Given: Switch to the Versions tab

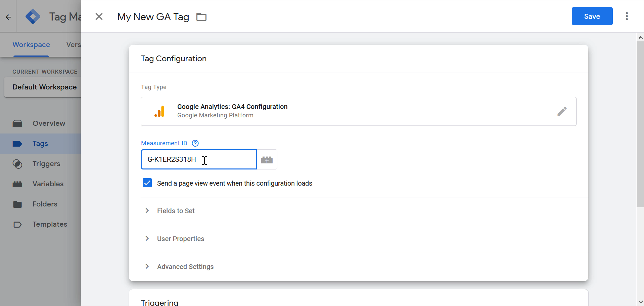Looking at the screenshot, I should point(74,45).
